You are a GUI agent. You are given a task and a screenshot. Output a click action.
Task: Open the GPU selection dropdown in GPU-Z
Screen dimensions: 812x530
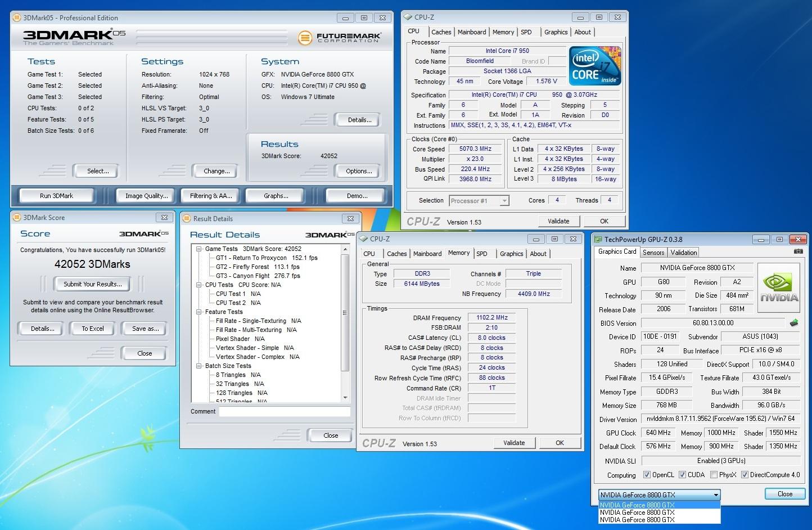tap(659, 495)
